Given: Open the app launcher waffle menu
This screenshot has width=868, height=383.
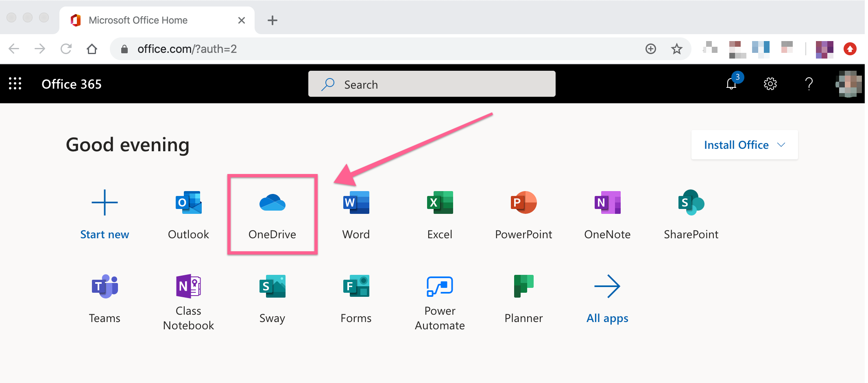Looking at the screenshot, I should click(x=15, y=84).
